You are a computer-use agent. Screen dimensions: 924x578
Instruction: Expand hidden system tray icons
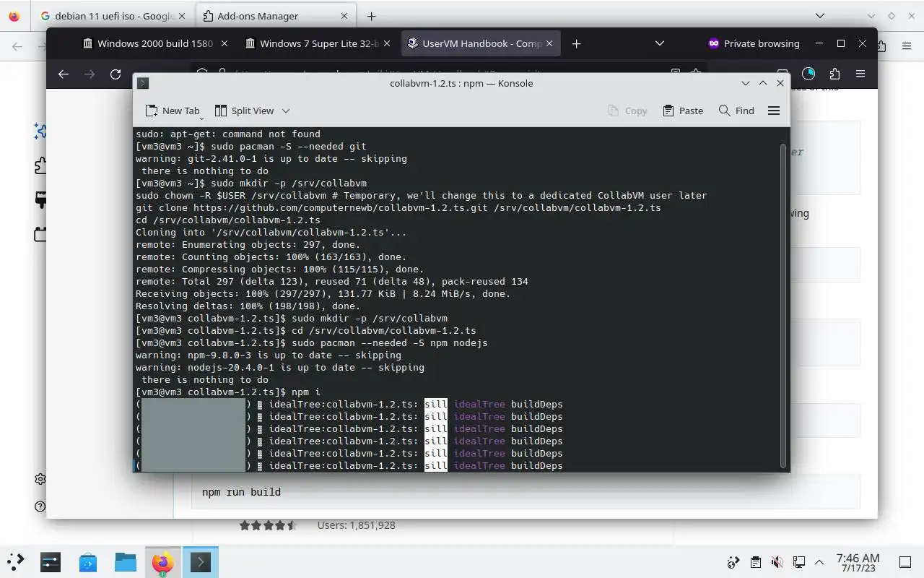(819, 562)
